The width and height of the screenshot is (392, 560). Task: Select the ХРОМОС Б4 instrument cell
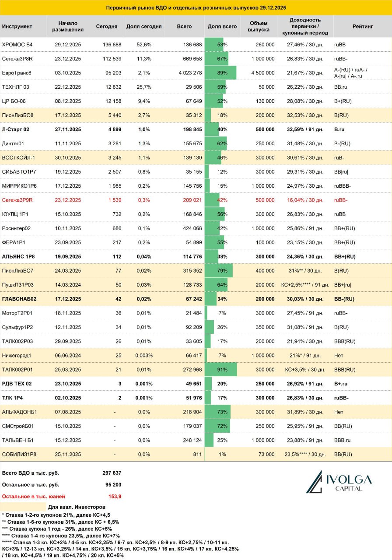point(17,45)
